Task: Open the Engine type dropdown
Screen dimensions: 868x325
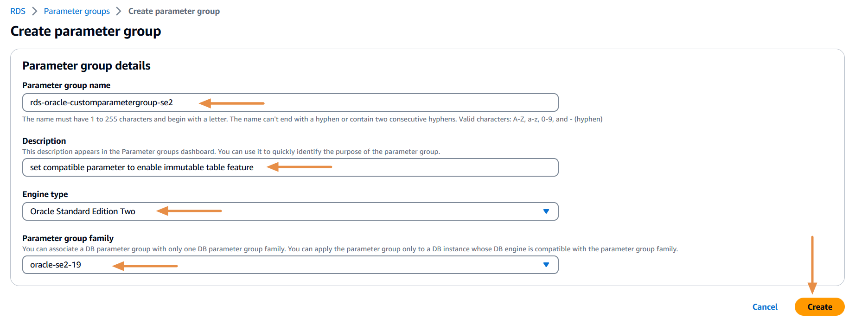Action: [x=290, y=211]
